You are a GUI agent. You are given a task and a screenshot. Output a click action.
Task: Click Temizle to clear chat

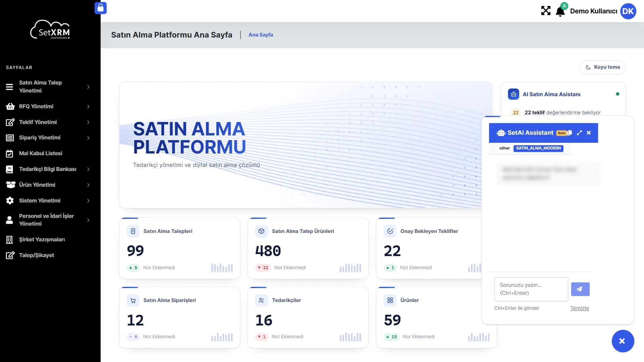click(579, 308)
